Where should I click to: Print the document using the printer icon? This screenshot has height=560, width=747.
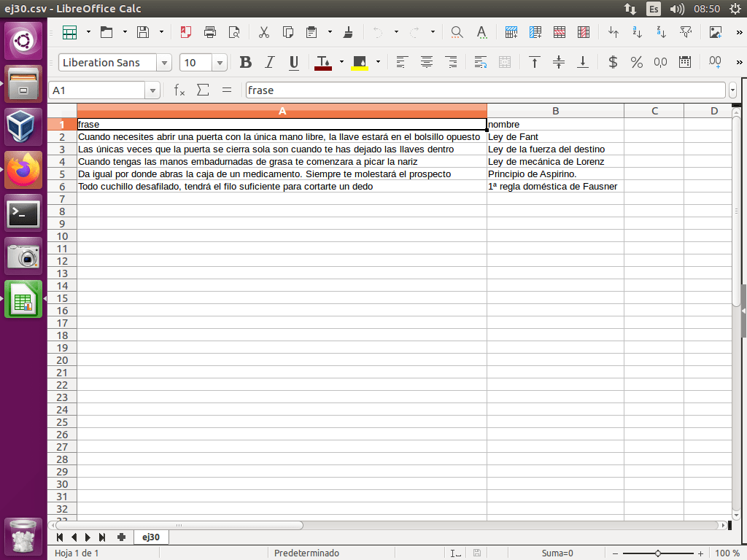[x=210, y=32]
